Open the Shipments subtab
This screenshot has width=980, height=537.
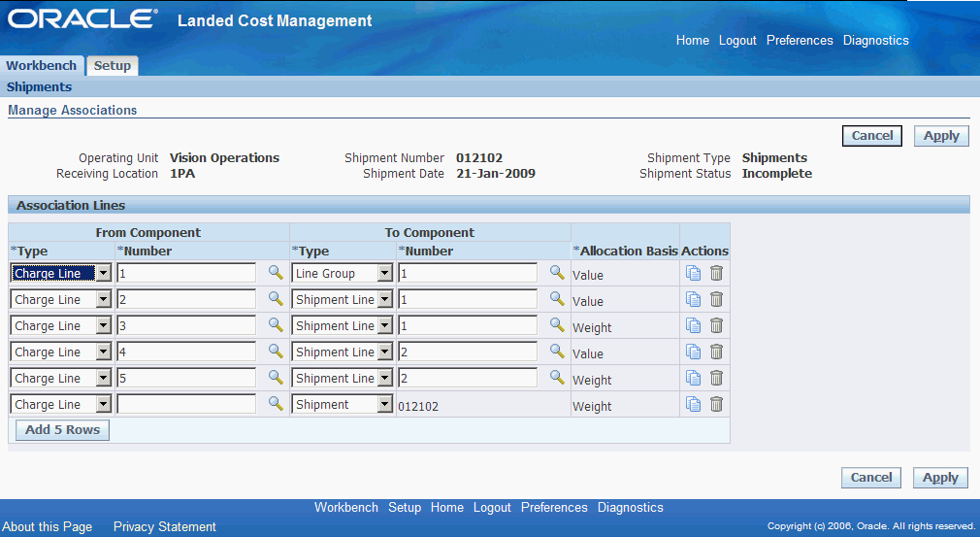[39, 86]
